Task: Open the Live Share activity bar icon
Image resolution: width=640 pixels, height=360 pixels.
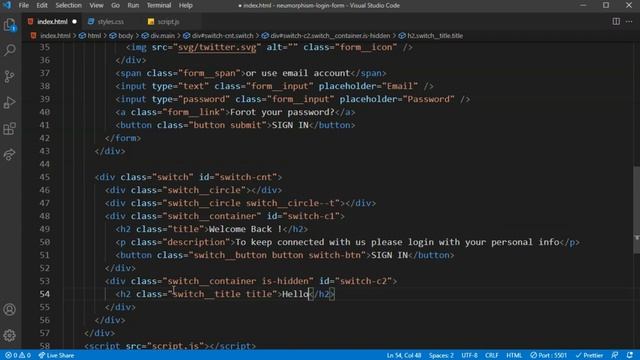Action: coord(10,155)
